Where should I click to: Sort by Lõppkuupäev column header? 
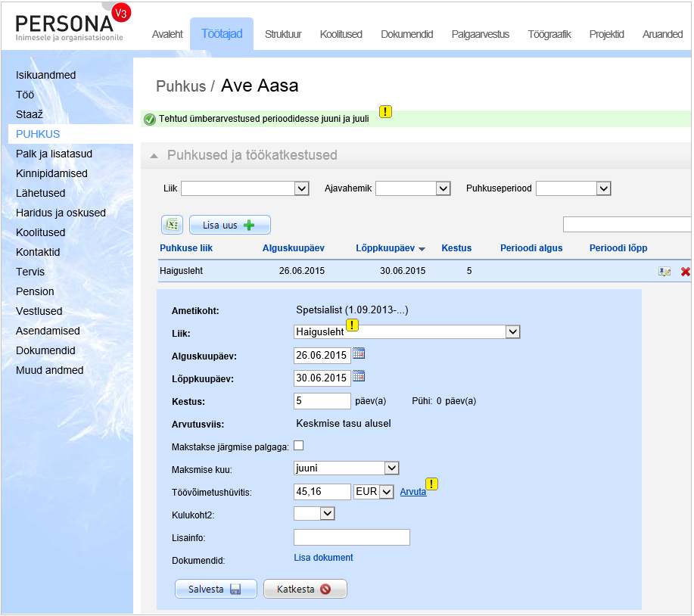coord(384,248)
